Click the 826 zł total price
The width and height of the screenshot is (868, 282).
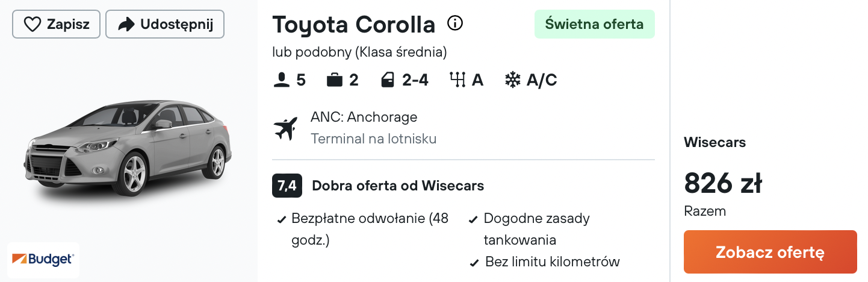pos(723,183)
